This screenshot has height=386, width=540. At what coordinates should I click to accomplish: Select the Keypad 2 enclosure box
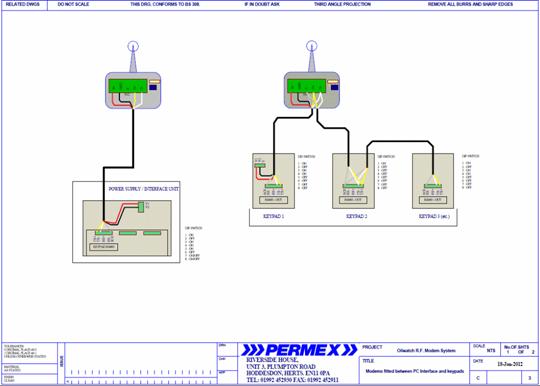(x=353, y=181)
